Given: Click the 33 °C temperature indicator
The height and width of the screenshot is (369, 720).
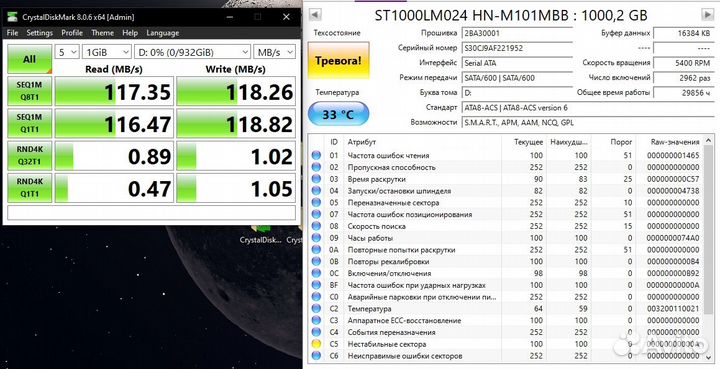Looking at the screenshot, I should pyautogui.click(x=338, y=114).
